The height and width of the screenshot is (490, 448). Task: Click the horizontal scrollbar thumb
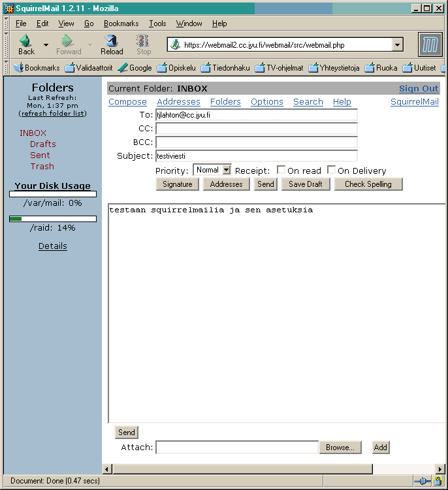242,469
